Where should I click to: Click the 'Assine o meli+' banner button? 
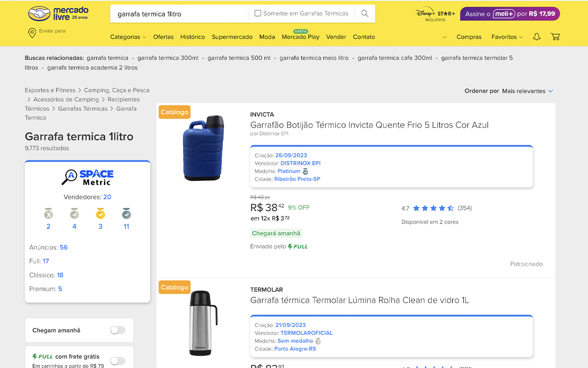point(510,14)
